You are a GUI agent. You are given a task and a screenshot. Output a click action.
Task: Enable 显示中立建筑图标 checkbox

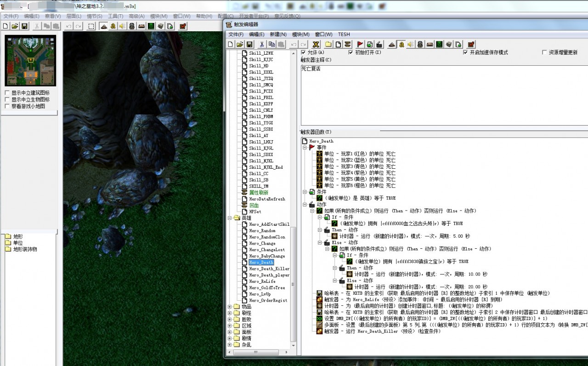coord(7,93)
